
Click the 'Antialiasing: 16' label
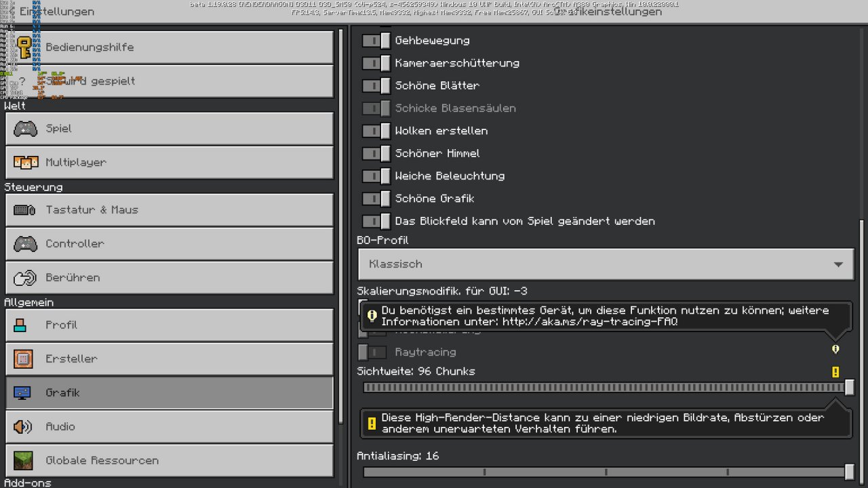398,456
